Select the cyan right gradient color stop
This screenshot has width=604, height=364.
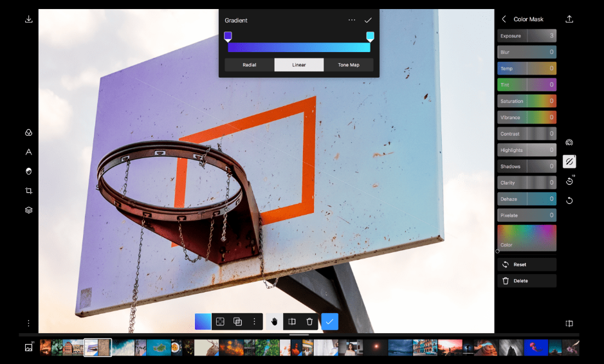[370, 37]
